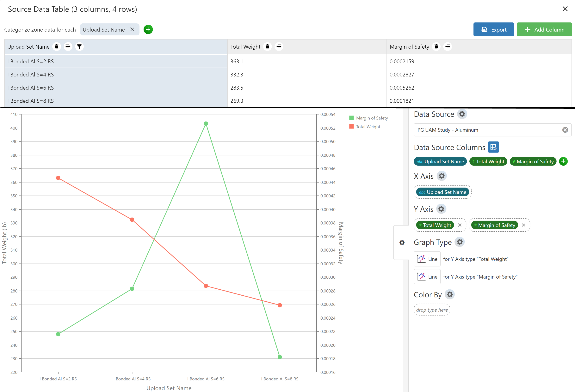
Task: Click Total Weight point at S=2 RS
Action: pos(58,178)
